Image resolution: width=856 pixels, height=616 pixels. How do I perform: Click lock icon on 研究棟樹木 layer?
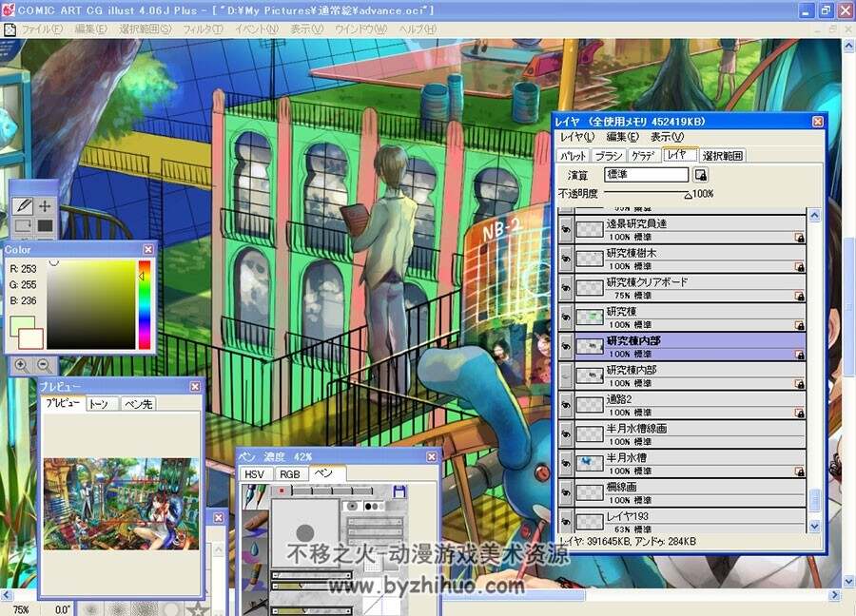tap(799, 267)
